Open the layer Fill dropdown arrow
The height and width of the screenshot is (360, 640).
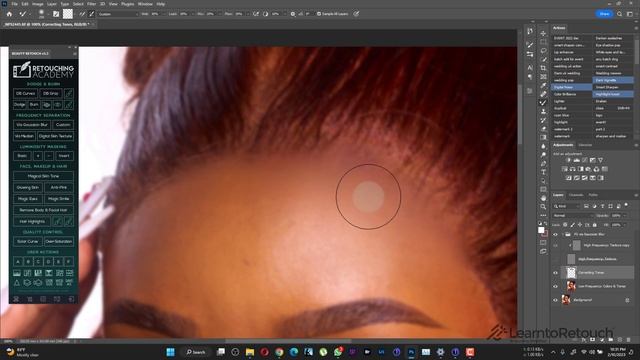[x=624, y=225]
